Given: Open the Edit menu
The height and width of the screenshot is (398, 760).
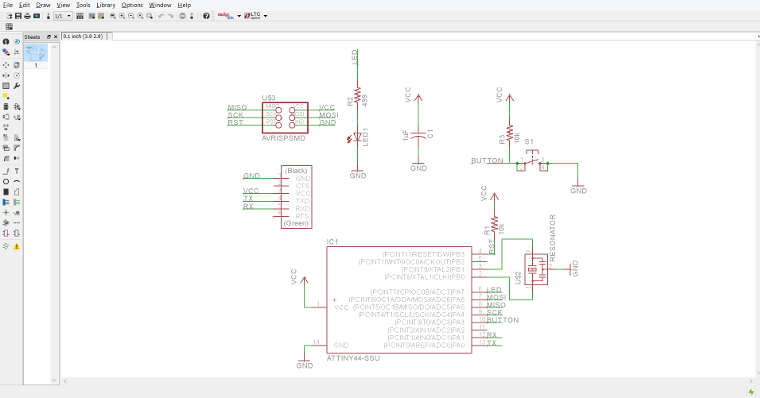Looking at the screenshot, I should coord(24,5).
